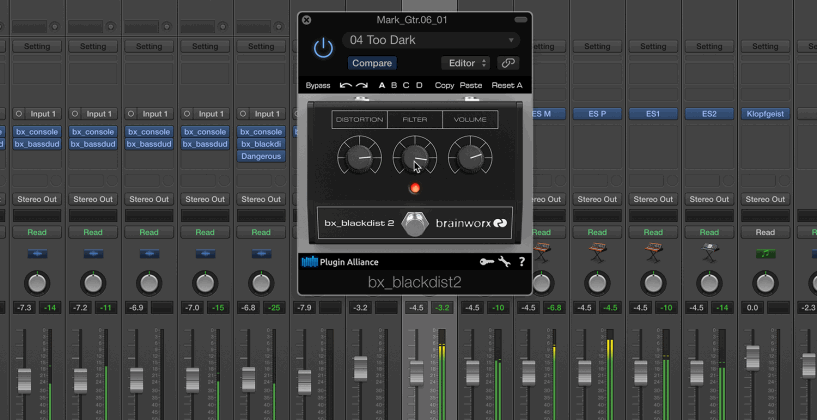Open the Setting menu above the ES P slot
The image size is (817, 420).
click(597, 46)
